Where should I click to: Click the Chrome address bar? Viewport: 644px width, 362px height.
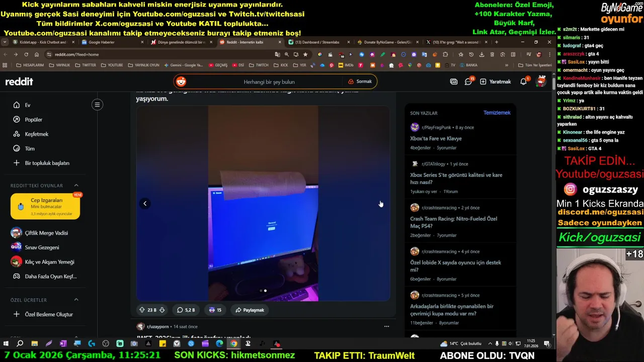tap(161, 54)
